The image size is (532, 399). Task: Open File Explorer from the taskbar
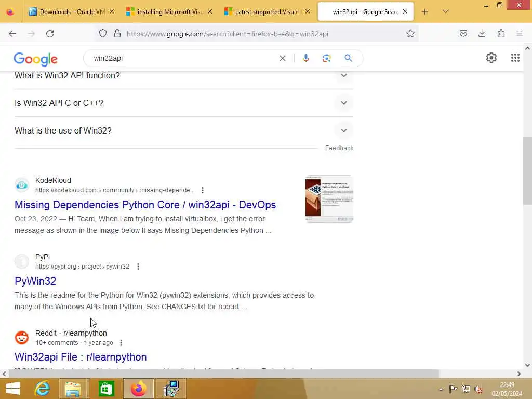point(73,389)
